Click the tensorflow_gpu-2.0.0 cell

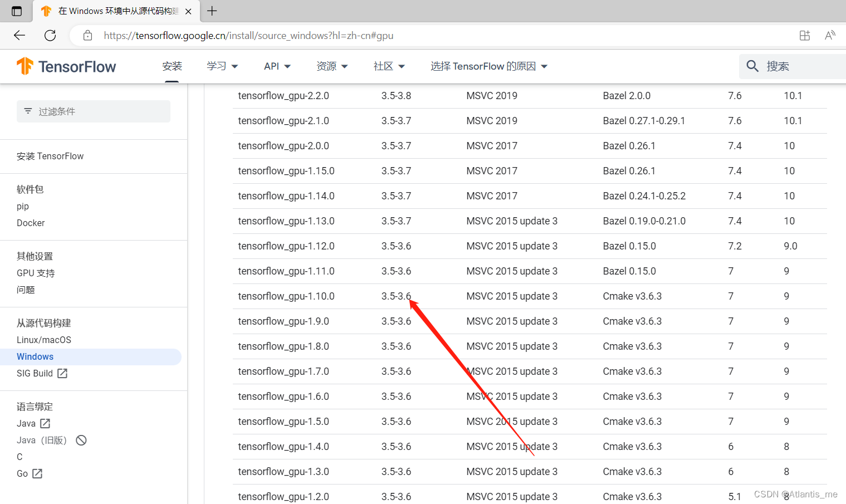click(x=283, y=146)
